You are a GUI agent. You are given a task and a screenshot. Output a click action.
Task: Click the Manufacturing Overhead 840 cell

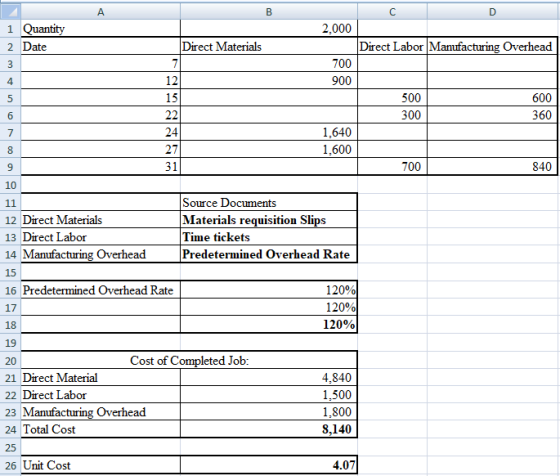(x=492, y=166)
